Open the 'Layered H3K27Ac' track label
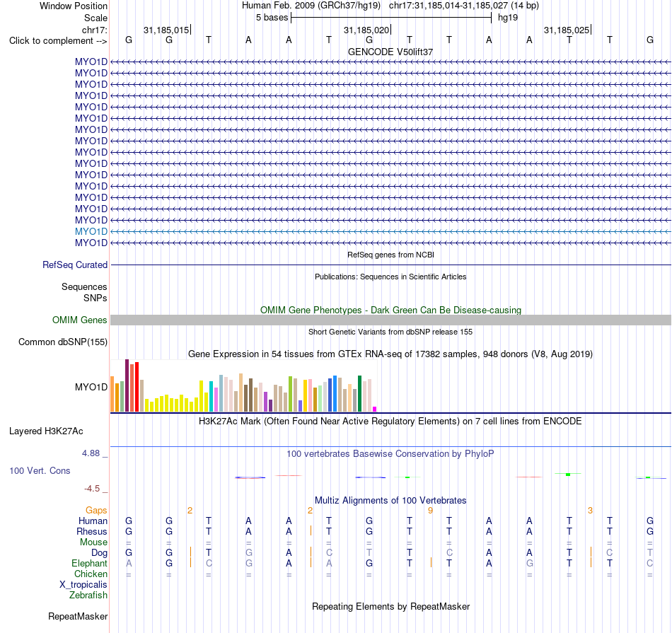Image resolution: width=672 pixels, height=633 pixels. coord(46,431)
